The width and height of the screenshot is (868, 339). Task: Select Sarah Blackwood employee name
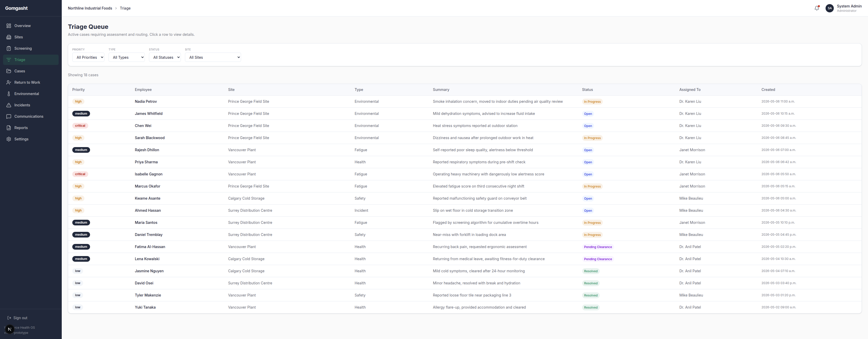tap(150, 138)
